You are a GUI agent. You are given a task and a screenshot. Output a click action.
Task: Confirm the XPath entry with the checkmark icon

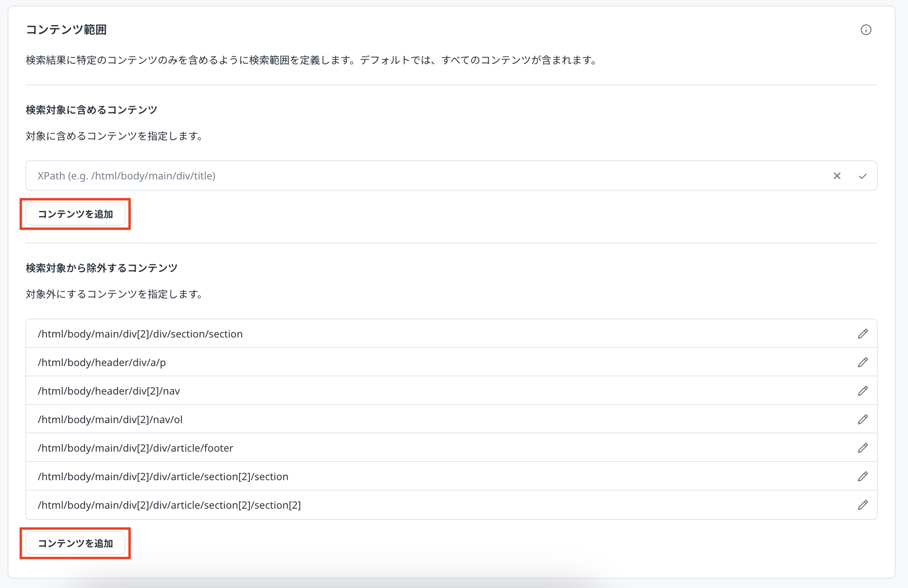coord(863,176)
